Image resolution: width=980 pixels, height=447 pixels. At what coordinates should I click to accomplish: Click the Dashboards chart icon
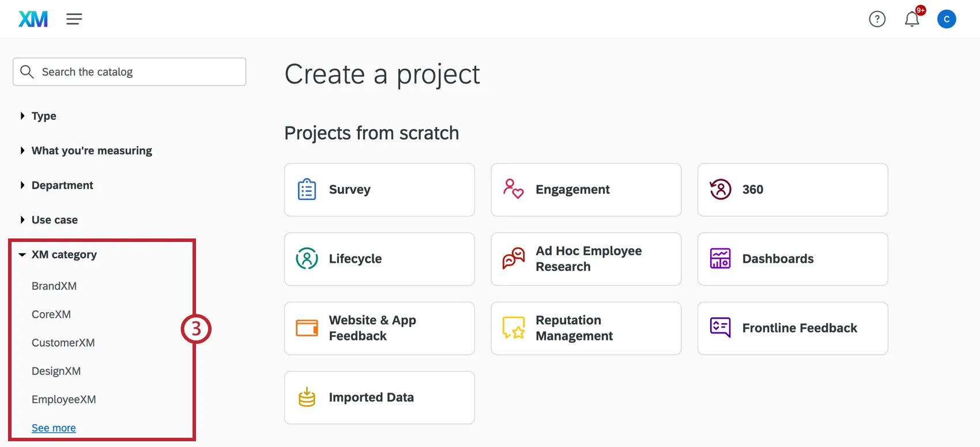tap(720, 259)
